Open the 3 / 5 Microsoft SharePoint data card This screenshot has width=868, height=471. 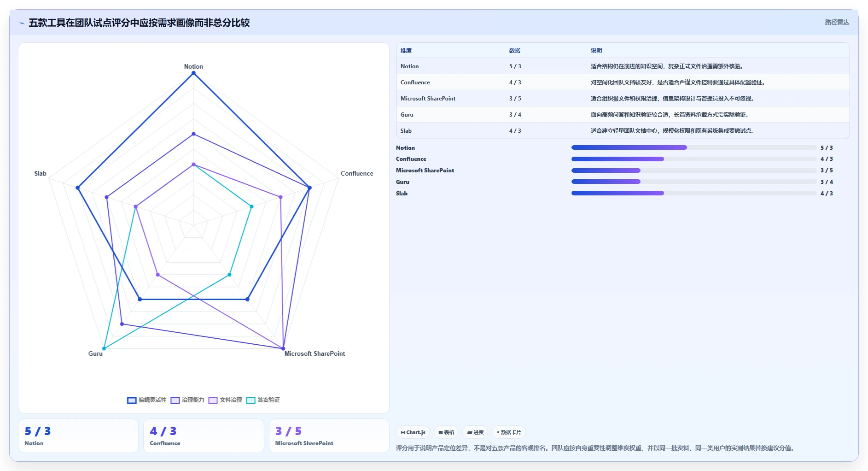329,436
